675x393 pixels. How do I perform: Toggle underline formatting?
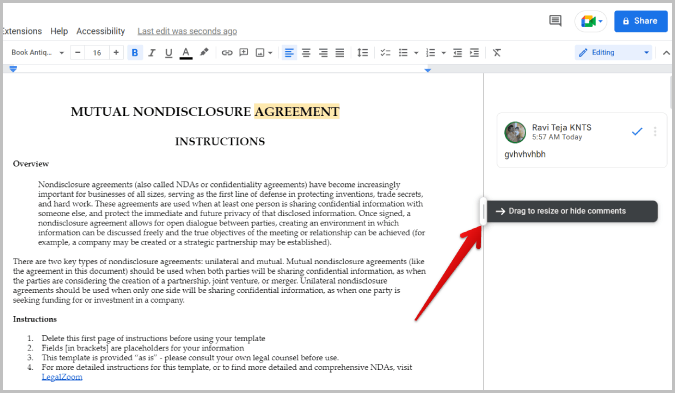click(168, 53)
